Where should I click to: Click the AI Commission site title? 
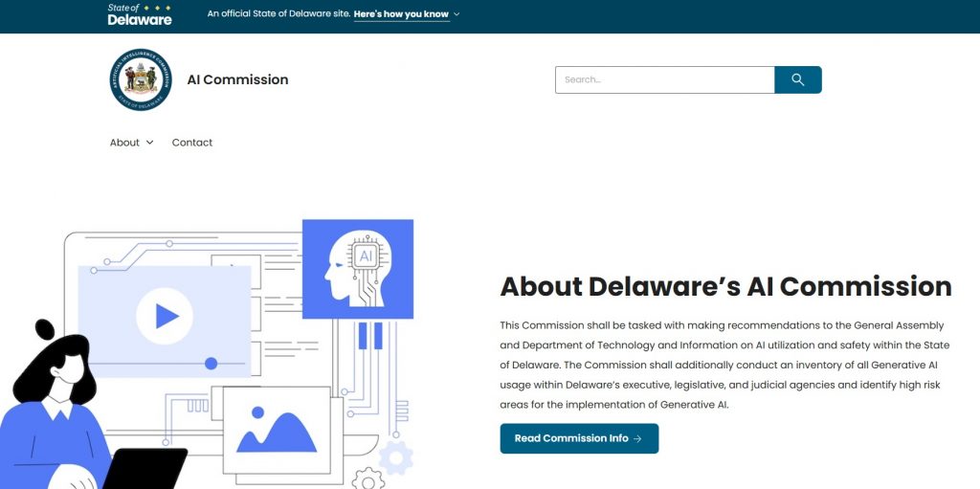click(237, 79)
